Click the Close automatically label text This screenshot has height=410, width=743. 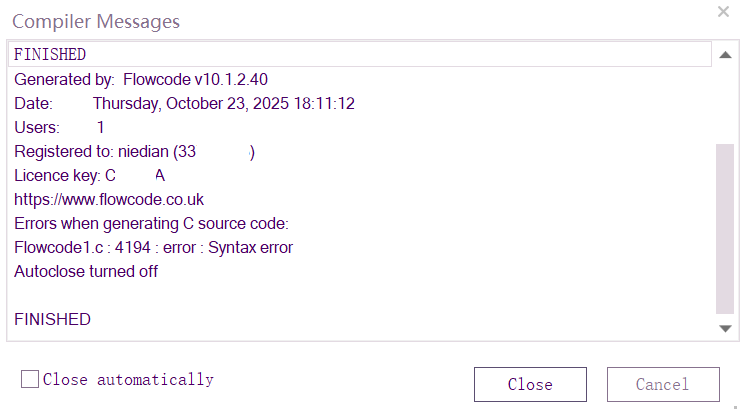tap(128, 379)
